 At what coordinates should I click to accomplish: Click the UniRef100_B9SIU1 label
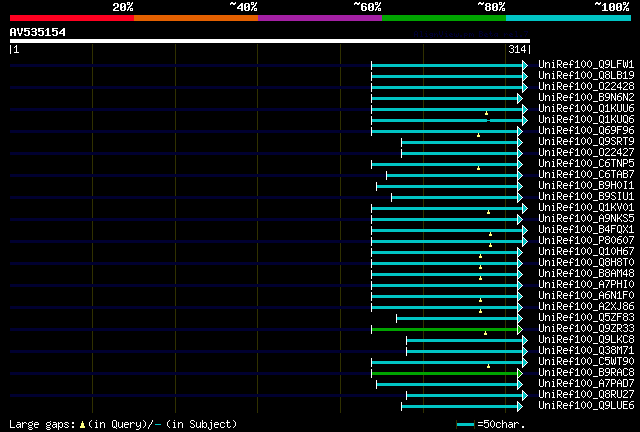click(586, 196)
